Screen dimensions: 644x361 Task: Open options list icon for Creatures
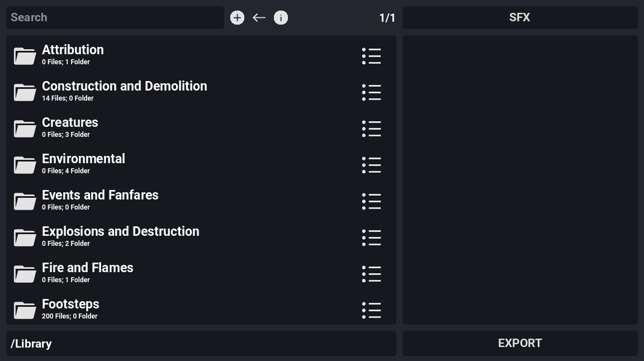pyautogui.click(x=371, y=129)
